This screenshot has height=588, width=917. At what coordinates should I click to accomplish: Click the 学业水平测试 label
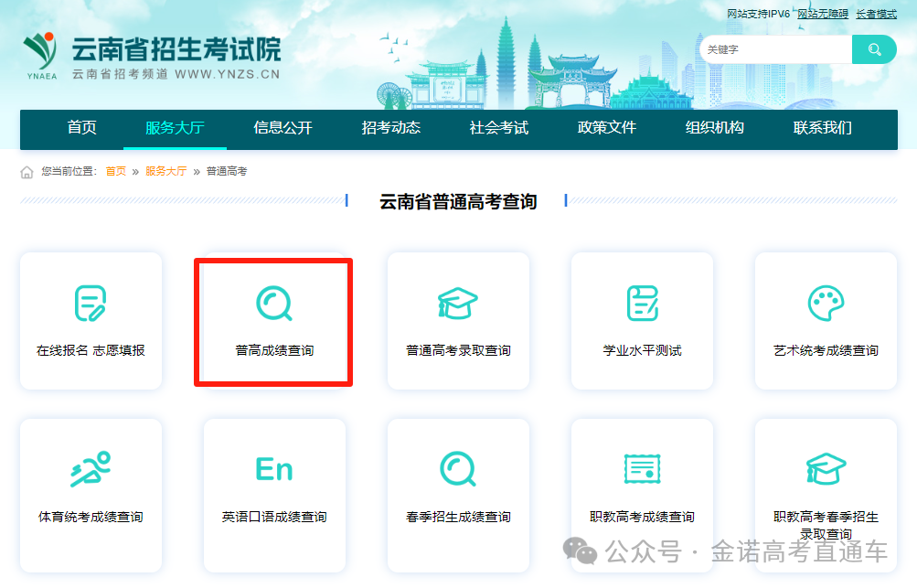coord(642,350)
